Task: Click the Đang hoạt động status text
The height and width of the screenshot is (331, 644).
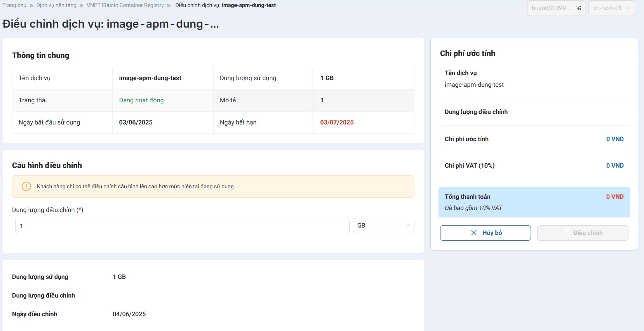Action: [141, 100]
